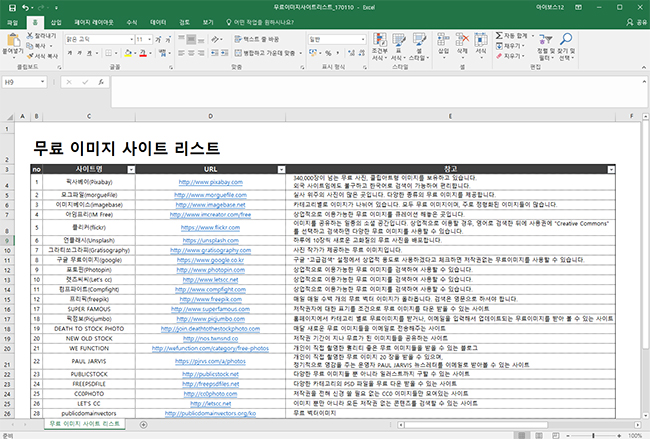650x439 pixels.
Task: Click the Cut (잘라내기) scissors button
Action: 41,36
